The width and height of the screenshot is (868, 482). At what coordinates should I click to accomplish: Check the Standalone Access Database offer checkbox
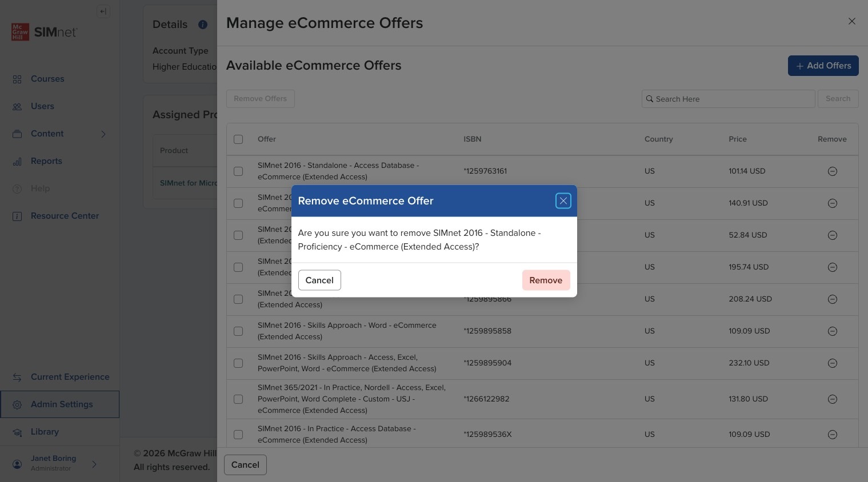point(238,171)
